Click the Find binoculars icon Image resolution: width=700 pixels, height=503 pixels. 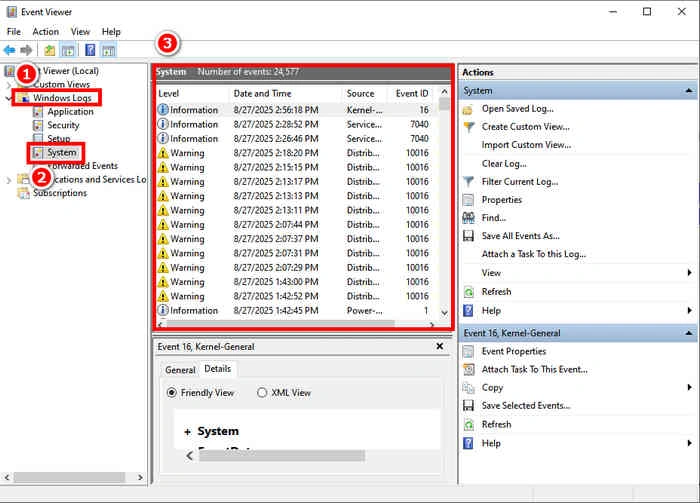468,218
